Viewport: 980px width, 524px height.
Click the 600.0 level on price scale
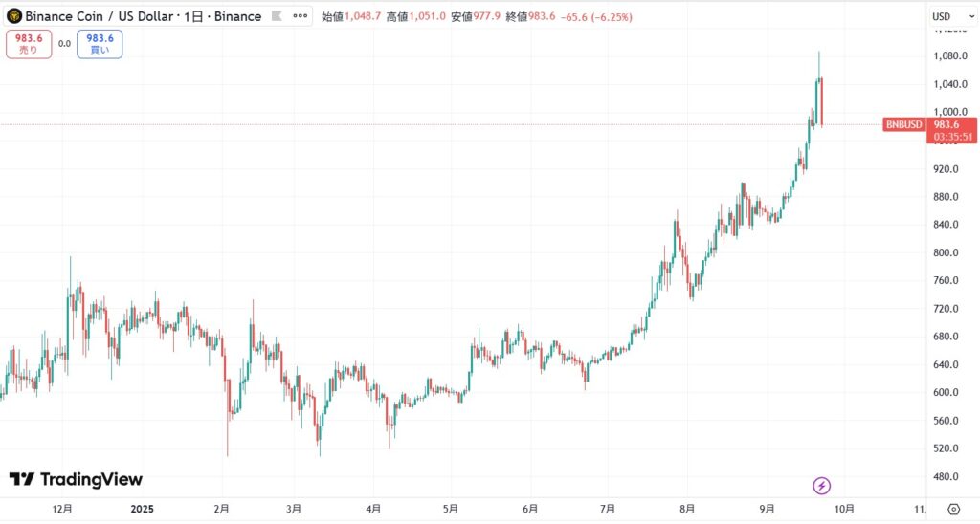point(947,393)
